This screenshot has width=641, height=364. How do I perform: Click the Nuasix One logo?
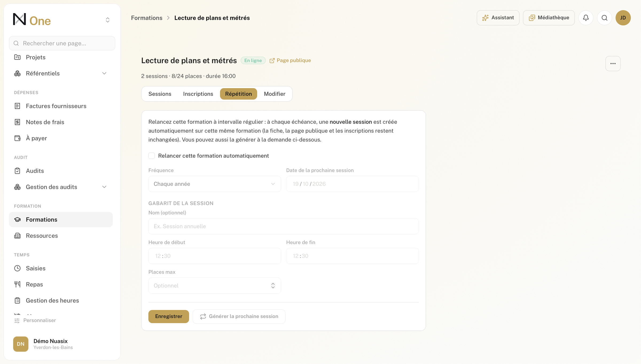(x=32, y=20)
